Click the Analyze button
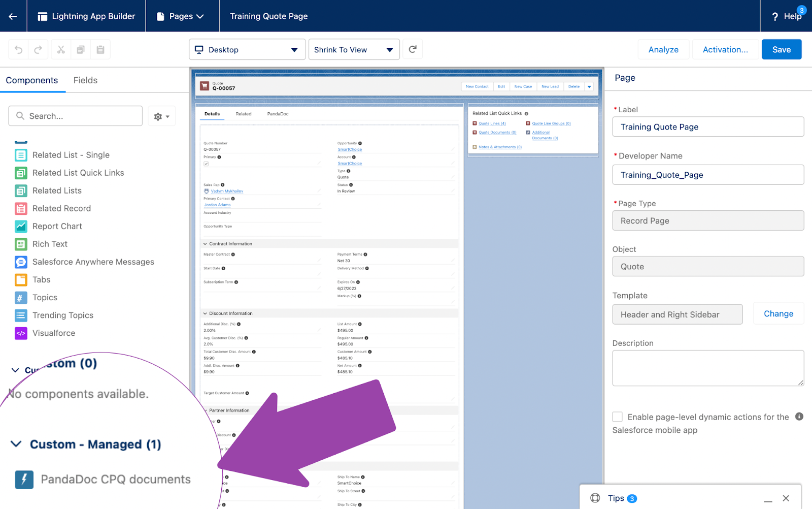This screenshot has width=812, height=509. (x=663, y=49)
